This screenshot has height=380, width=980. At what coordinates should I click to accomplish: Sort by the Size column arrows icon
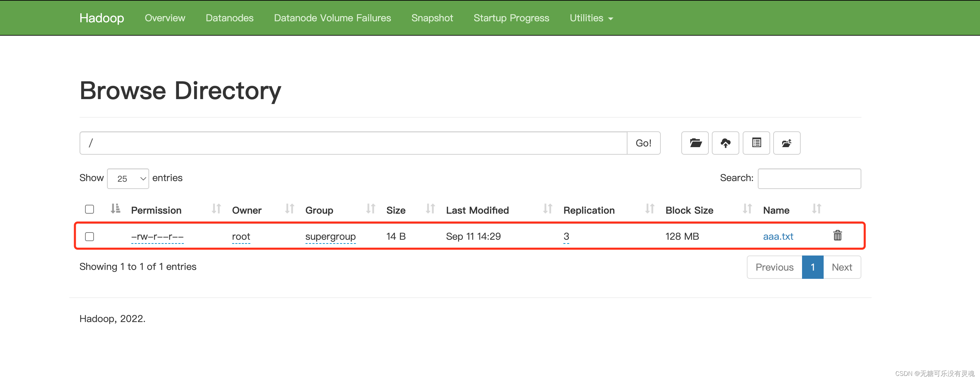click(430, 209)
